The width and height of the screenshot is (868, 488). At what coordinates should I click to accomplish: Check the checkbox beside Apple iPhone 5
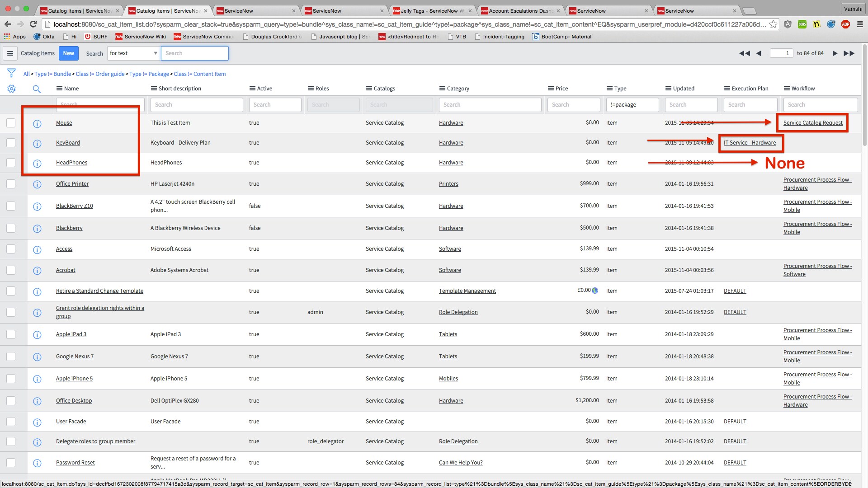pos(10,378)
